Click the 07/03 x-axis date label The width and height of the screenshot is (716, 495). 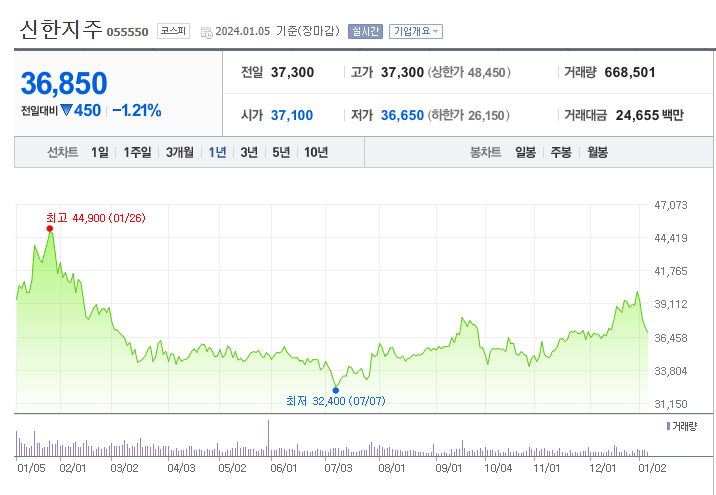coord(338,468)
